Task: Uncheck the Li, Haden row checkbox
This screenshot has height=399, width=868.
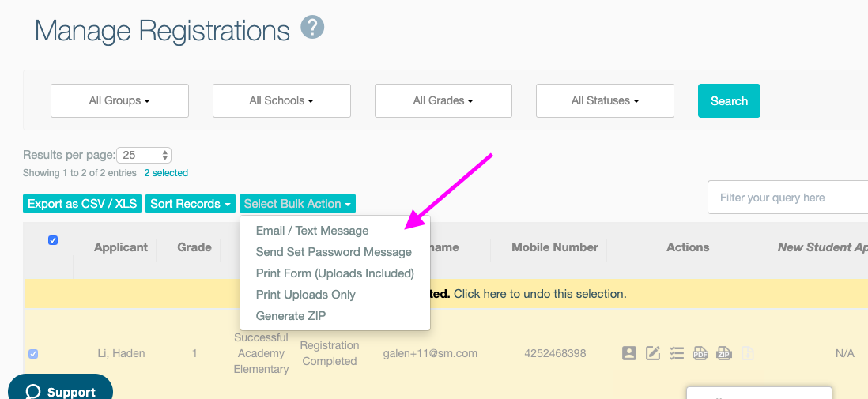Action: click(33, 354)
